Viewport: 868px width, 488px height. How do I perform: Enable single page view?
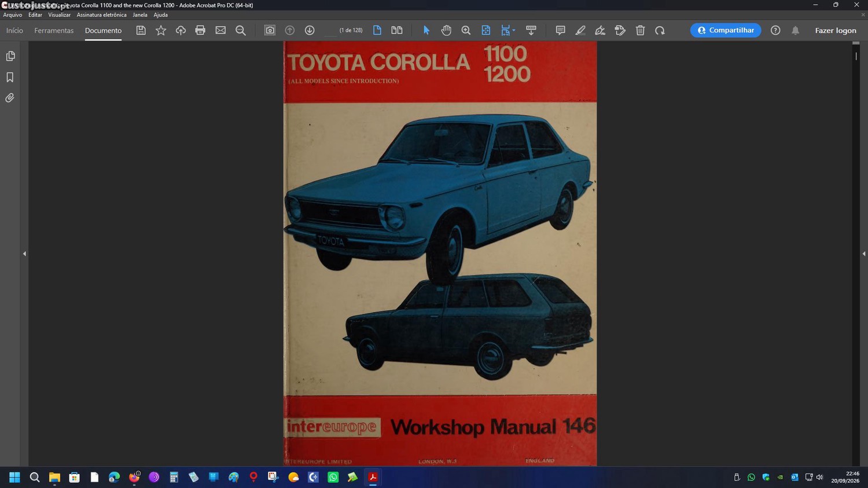377,30
